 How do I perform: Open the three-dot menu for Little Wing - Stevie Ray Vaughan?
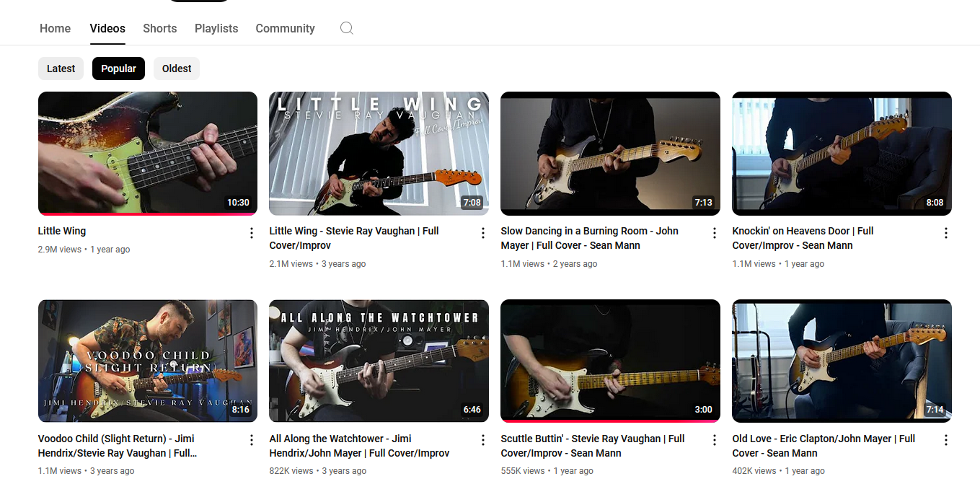point(483,233)
